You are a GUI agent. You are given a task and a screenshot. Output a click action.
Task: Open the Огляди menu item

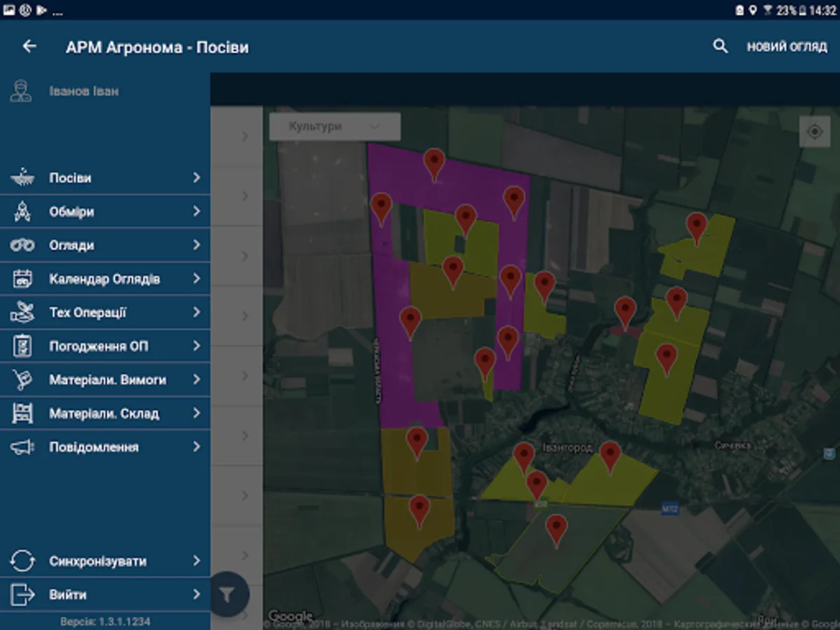tap(105, 245)
